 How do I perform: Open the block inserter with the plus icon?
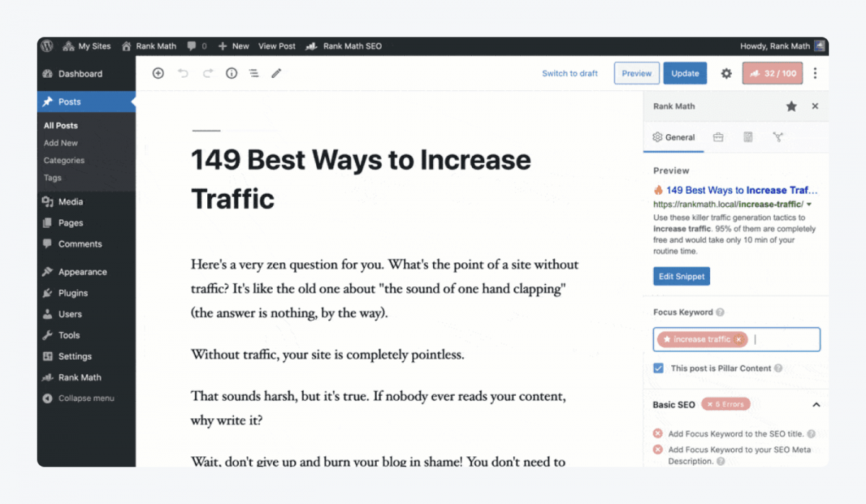[x=158, y=73]
